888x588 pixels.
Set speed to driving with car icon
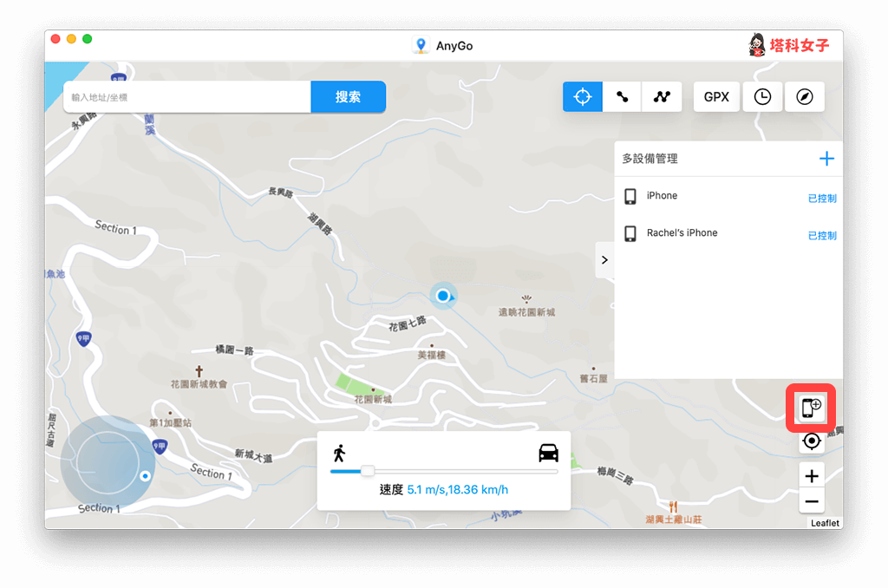click(548, 453)
